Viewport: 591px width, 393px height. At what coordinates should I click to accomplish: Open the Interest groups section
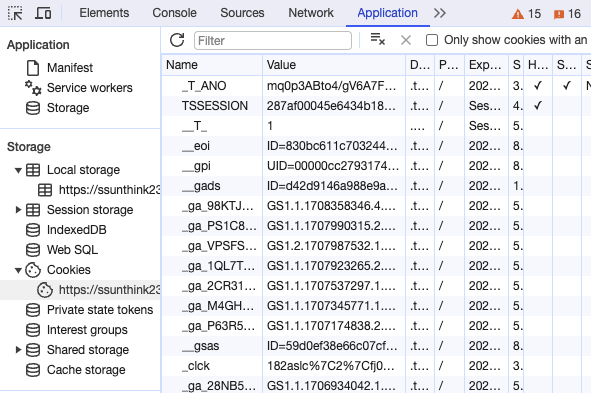click(x=87, y=330)
